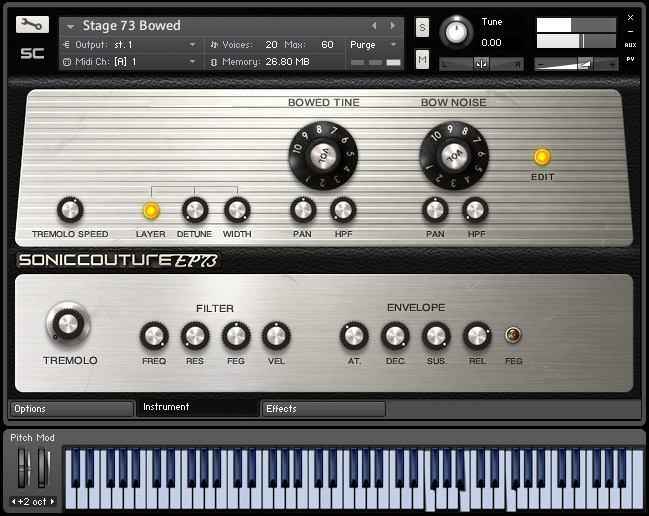The image size is (649, 516).
Task: Click the Envelope SUS. knob
Action: (436, 336)
